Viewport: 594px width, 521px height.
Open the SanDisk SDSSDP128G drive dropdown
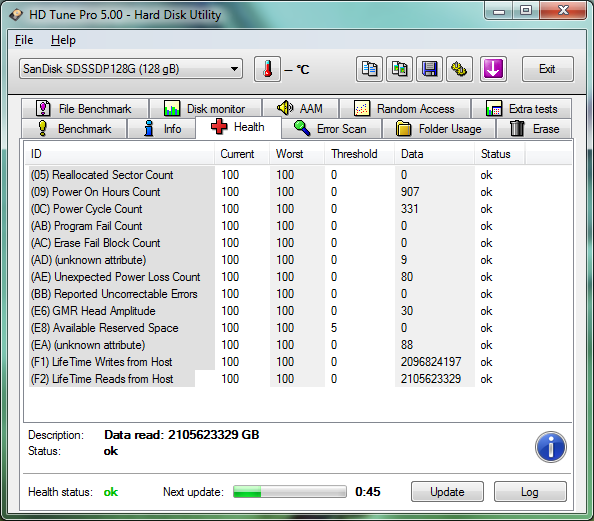pos(131,69)
